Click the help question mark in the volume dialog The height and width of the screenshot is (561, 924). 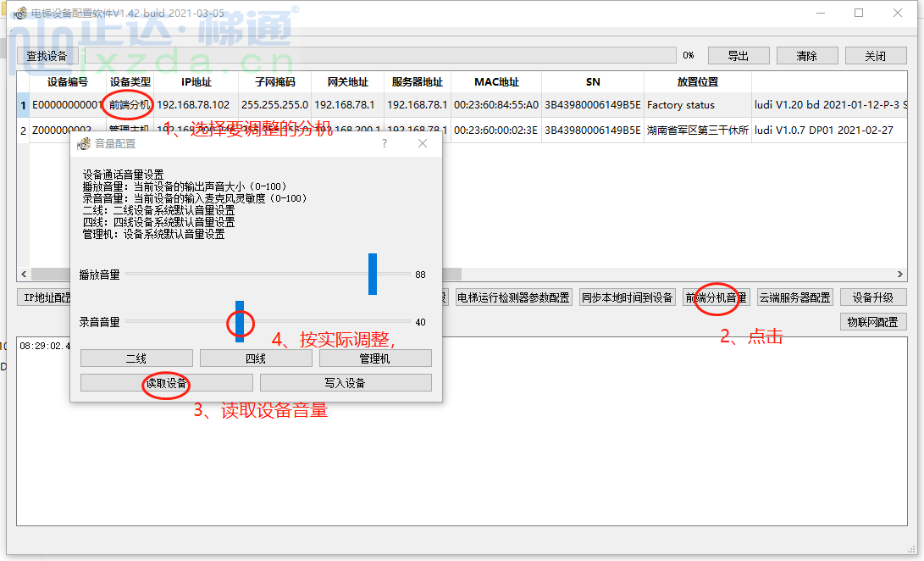coord(384,144)
